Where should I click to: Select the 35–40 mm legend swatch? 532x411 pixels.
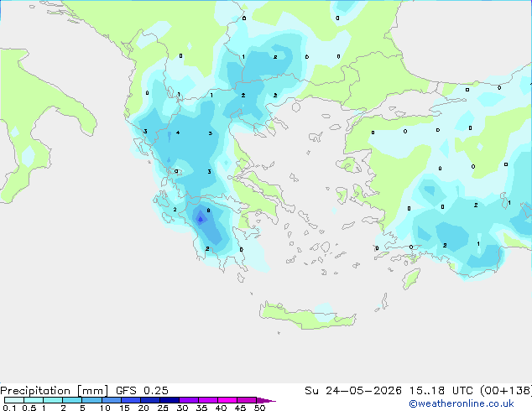tap(207, 400)
